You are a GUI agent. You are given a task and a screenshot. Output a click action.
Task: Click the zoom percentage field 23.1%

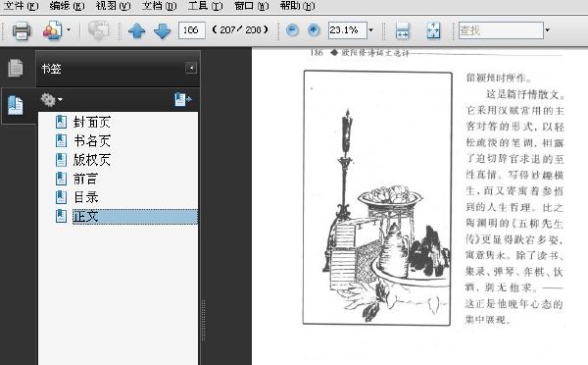click(x=347, y=30)
